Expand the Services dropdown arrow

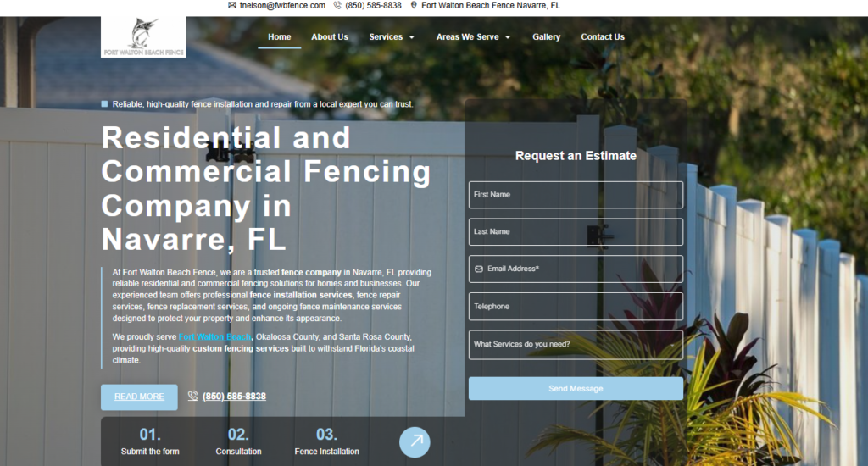(x=411, y=37)
